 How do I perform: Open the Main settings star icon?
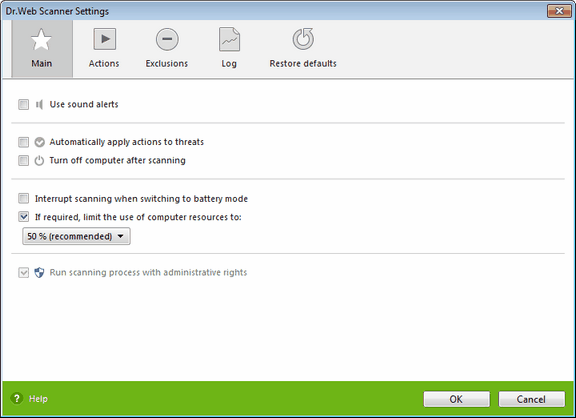click(x=41, y=39)
